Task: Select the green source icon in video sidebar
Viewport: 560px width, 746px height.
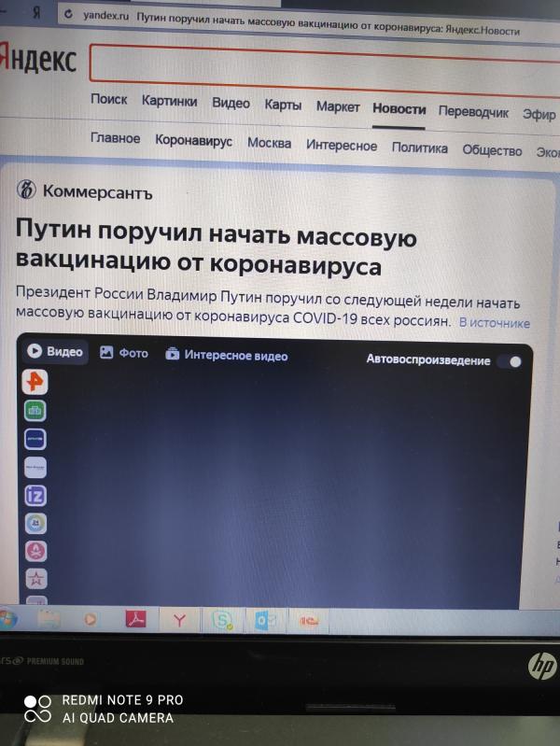Action: click(35, 411)
